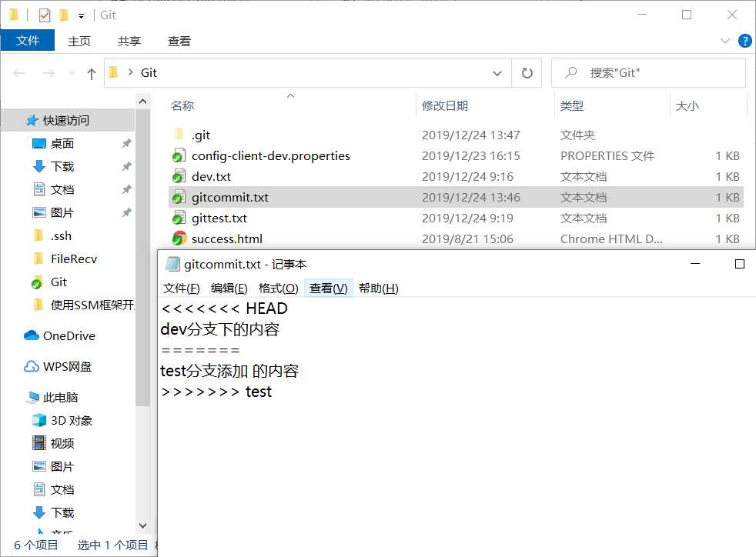Click the WPS网盘 cloud icon
This screenshot has height=557, width=756.
32,366
